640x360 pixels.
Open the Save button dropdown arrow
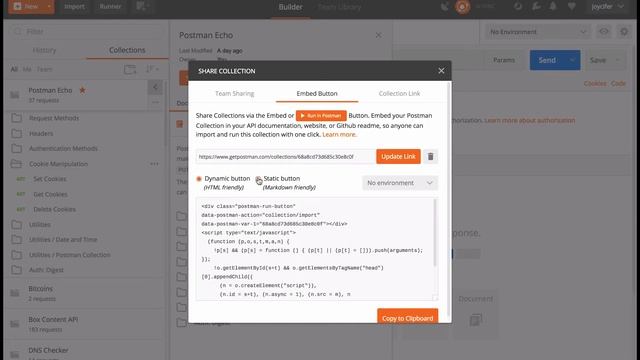tap(618, 60)
